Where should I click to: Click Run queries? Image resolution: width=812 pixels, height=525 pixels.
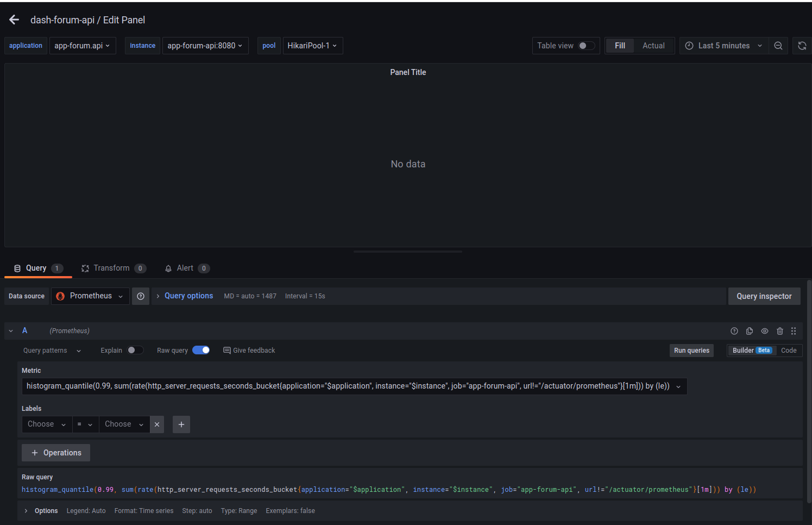click(691, 351)
